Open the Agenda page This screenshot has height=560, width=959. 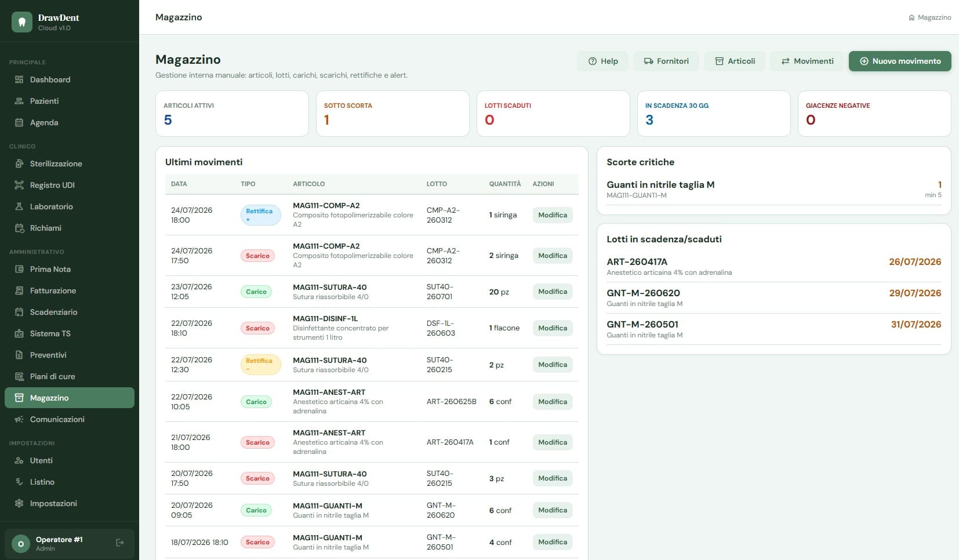tap(70, 122)
